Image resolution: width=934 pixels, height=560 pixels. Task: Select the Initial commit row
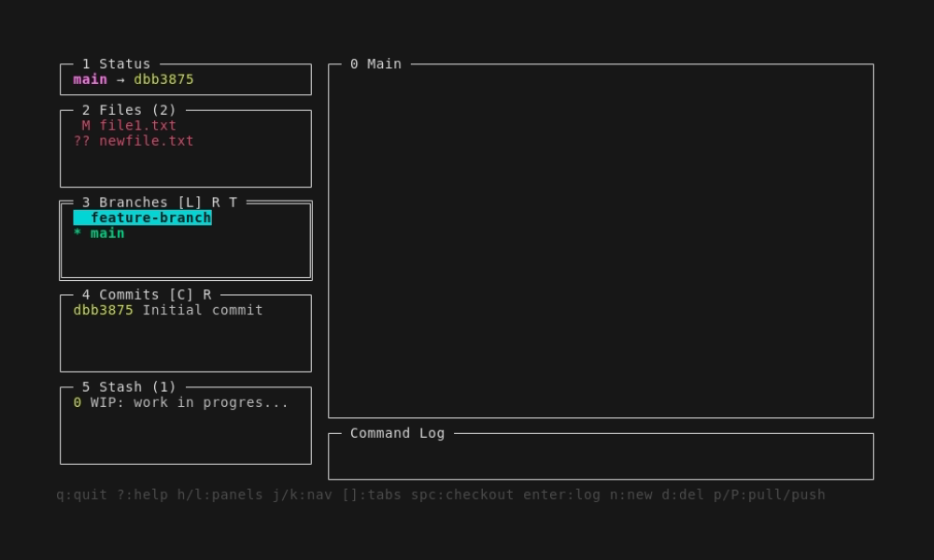[x=168, y=310]
